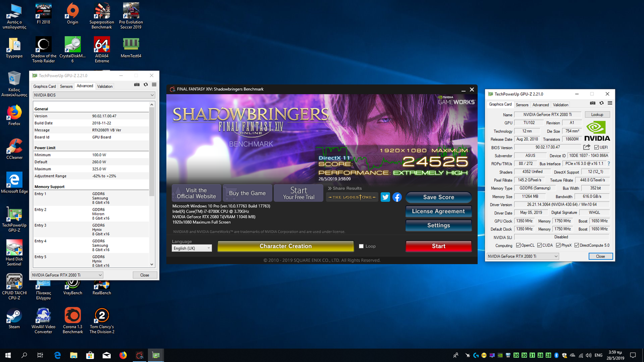Screen dimensions: 644x362
Task: Click the Lookup button in GPU-Z
Action: coord(597,115)
